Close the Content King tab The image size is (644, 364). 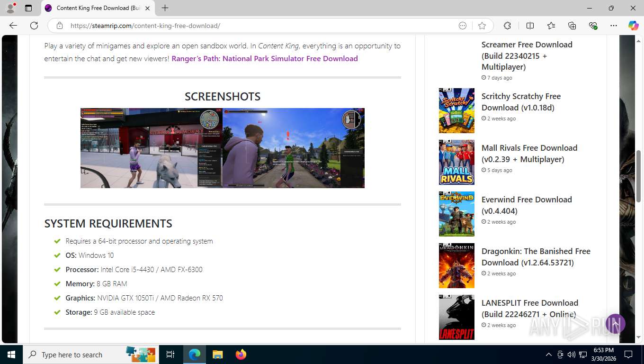pyautogui.click(x=147, y=8)
